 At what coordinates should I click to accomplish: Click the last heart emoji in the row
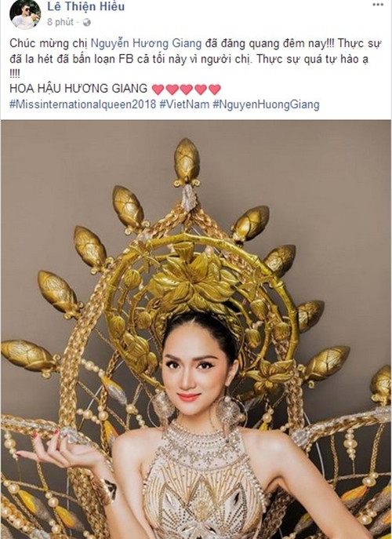click(x=215, y=89)
